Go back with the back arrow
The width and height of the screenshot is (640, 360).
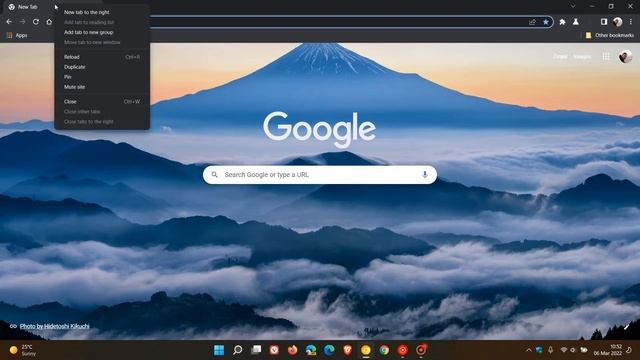coord(9,22)
